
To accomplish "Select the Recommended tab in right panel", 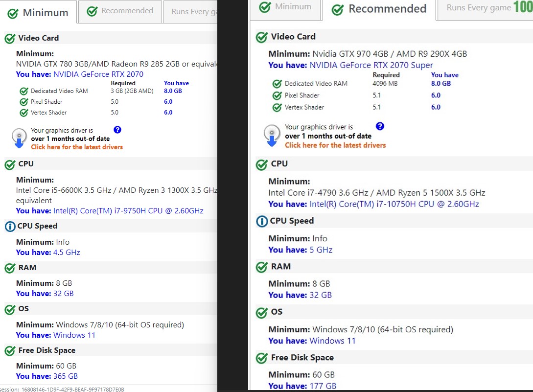I will coord(379,9).
